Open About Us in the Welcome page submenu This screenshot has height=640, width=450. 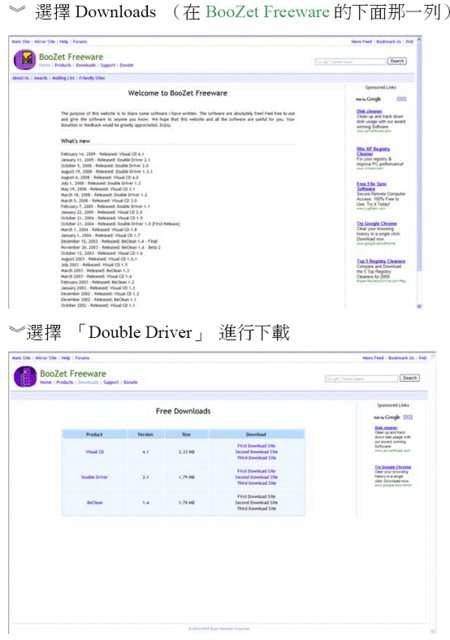pyautogui.click(x=20, y=78)
